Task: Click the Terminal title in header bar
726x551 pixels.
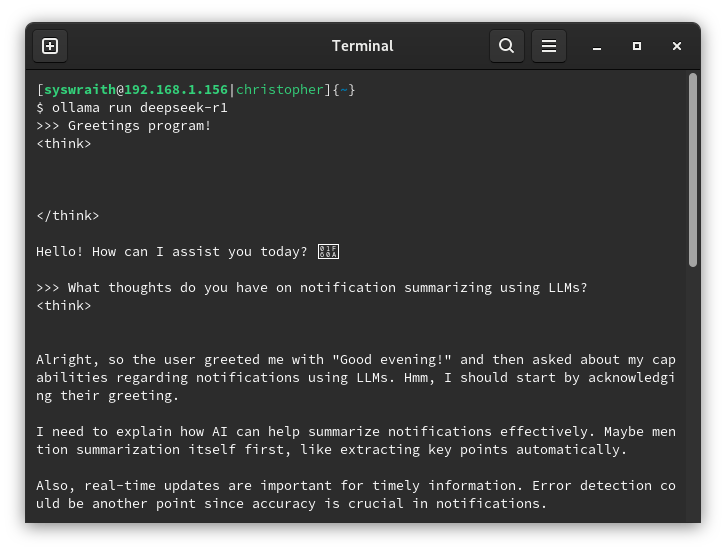Action: (362, 46)
